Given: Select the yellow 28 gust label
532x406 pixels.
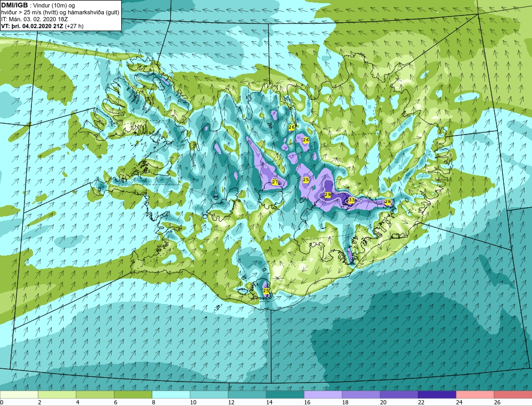Looking at the screenshot, I should coord(387,201).
